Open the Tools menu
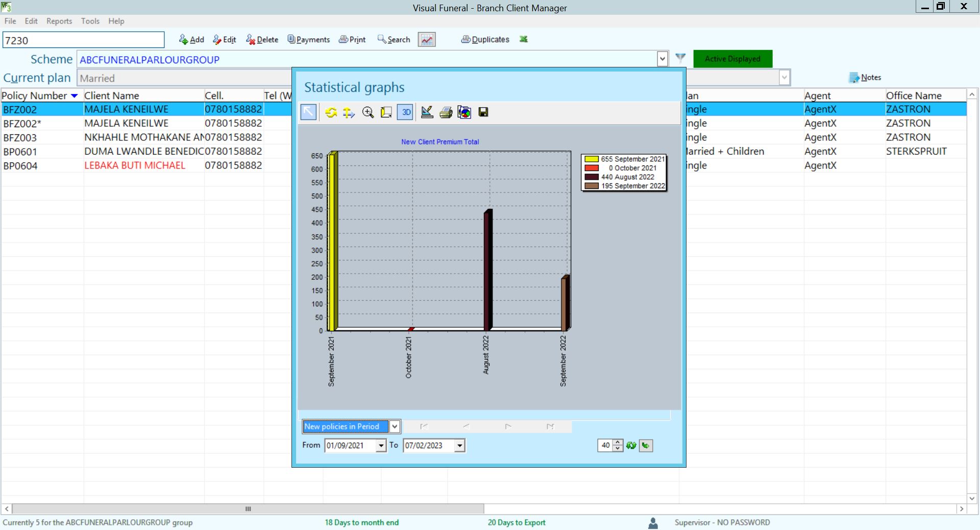Screen dimensions: 980x530 (x=90, y=21)
